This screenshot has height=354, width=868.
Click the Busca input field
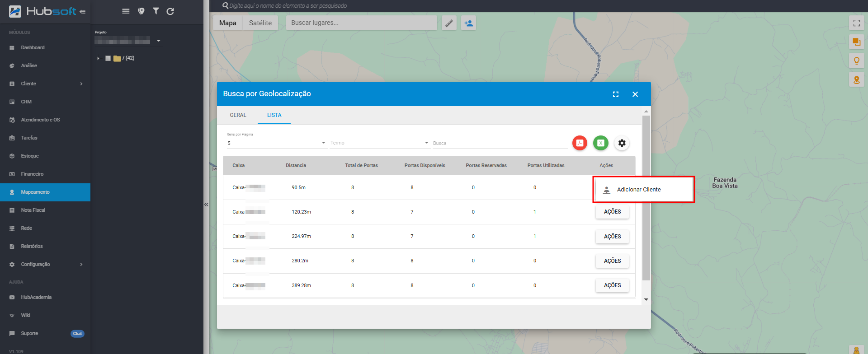click(x=500, y=143)
